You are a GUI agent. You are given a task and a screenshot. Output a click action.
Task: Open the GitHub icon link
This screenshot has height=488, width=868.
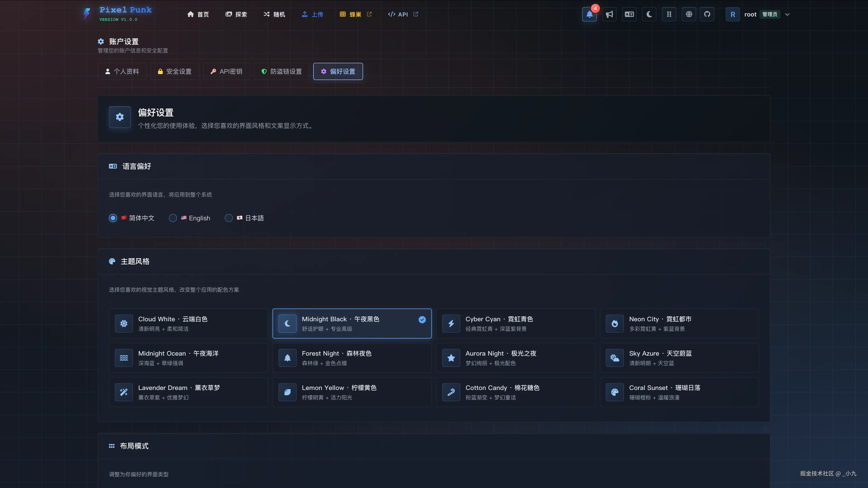707,14
